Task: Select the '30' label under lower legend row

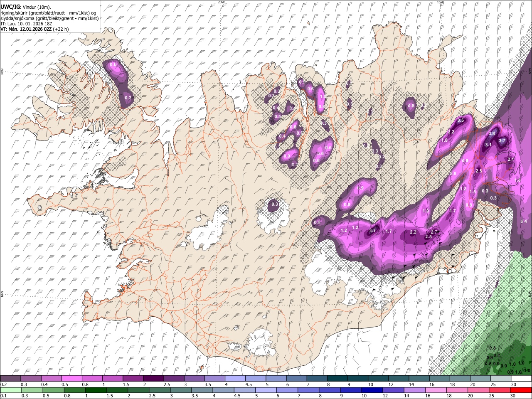Action: pos(513,396)
